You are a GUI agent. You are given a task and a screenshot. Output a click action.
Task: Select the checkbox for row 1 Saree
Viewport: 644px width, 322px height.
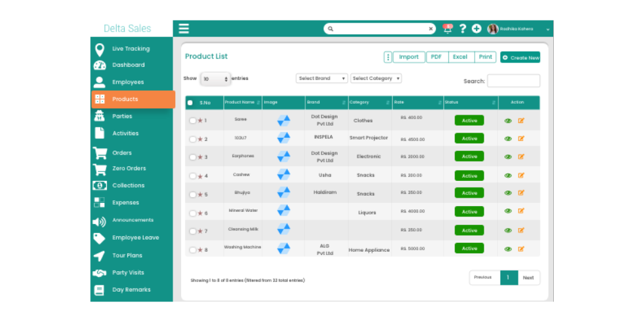pyautogui.click(x=193, y=121)
